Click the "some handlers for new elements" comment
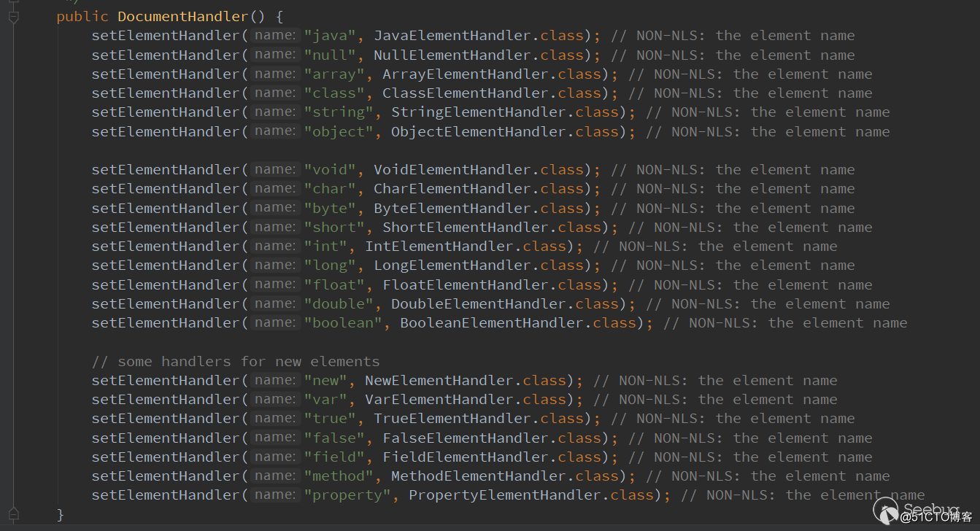 tap(236, 361)
